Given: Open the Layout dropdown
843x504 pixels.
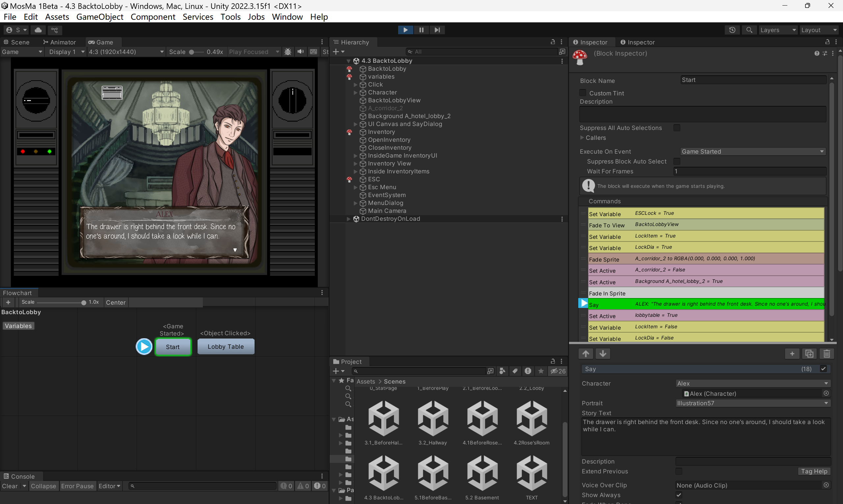Looking at the screenshot, I should (x=819, y=30).
